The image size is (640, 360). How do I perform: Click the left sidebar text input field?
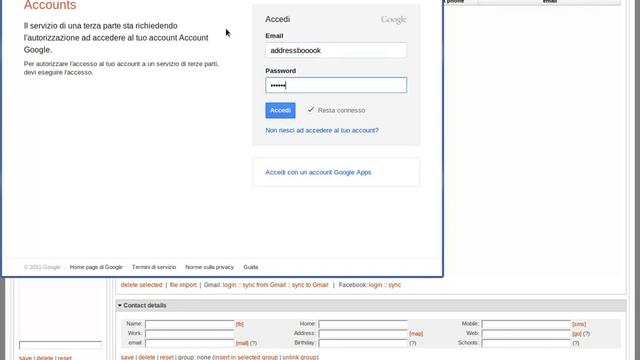pyautogui.click(x=60, y=345)
